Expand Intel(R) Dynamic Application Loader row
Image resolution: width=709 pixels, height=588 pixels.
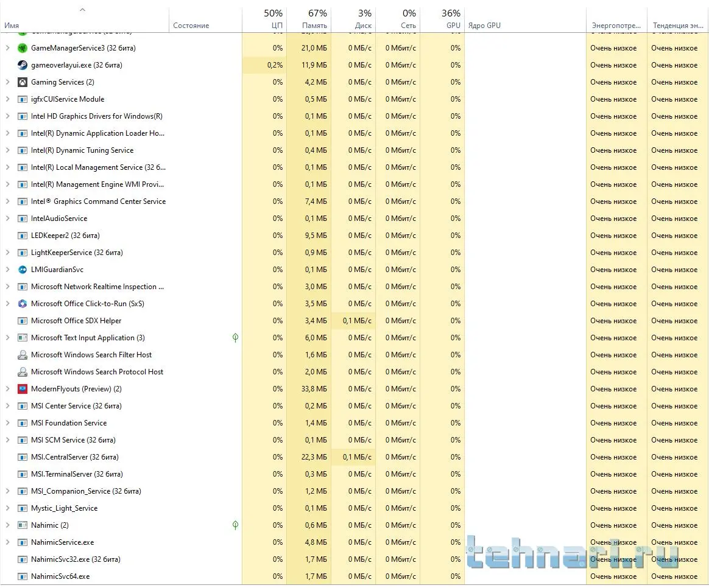click(x=7, y=133)
